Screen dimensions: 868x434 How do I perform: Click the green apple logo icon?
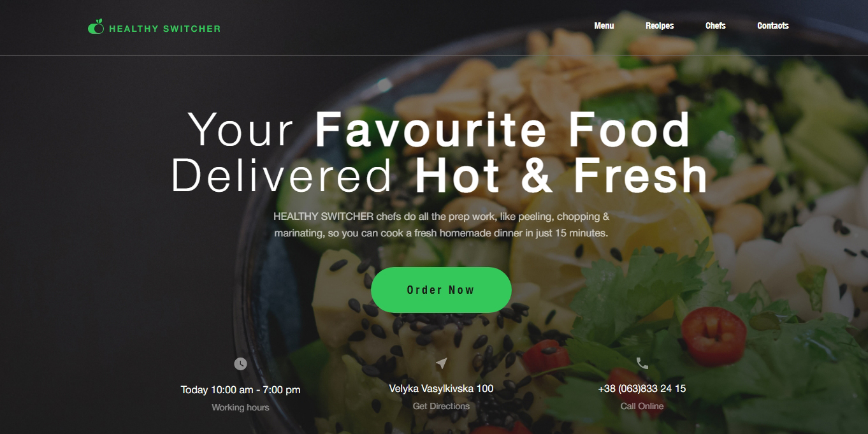click(x=96, y=27)
